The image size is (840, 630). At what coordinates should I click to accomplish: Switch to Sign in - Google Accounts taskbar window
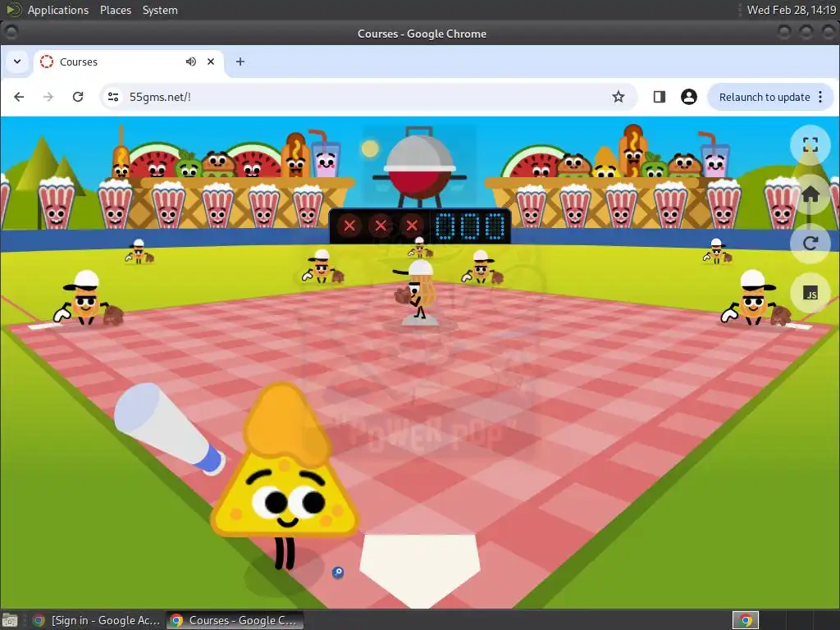[98, 620]
